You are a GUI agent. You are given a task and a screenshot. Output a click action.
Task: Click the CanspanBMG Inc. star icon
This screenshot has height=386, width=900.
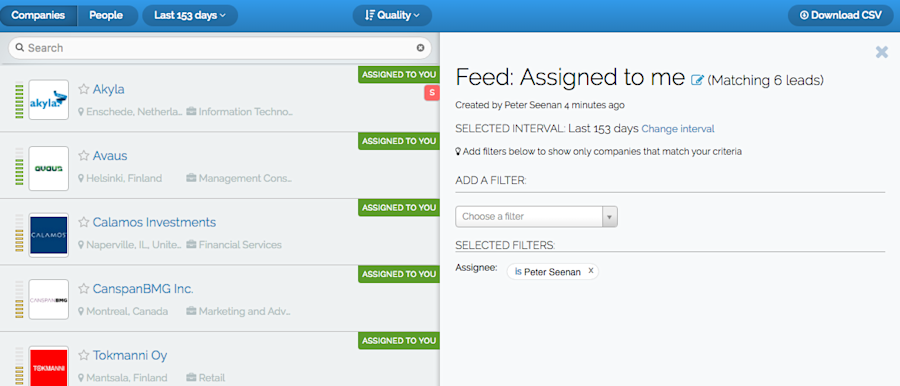pyautogui.click(x=84, y=289)
